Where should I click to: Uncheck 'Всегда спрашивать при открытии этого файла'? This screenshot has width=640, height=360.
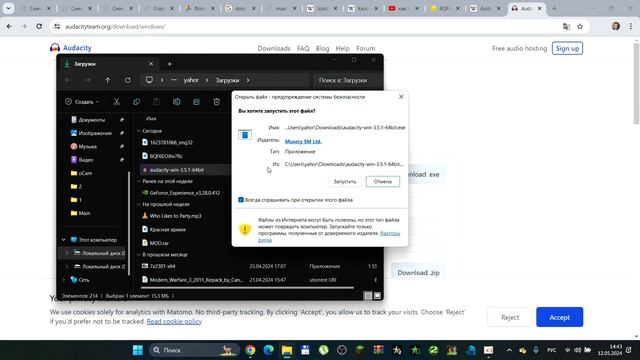pyautogui.click(x=241, y=200)
